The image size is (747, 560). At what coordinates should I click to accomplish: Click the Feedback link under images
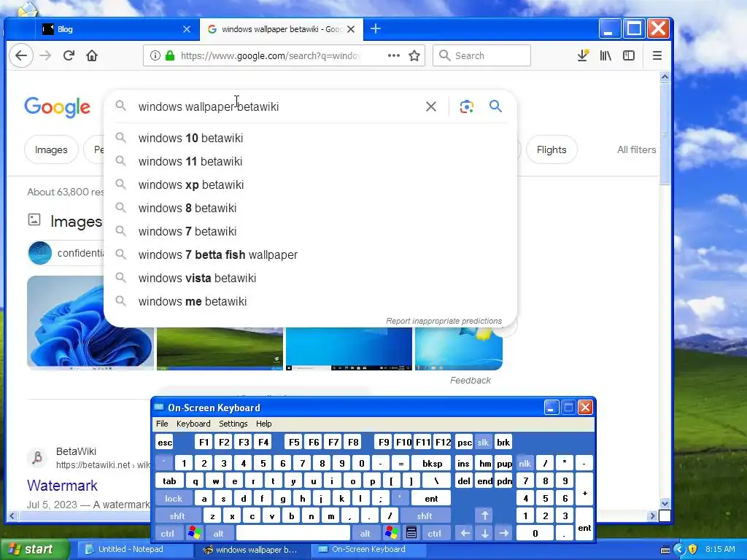pos(471,381)
